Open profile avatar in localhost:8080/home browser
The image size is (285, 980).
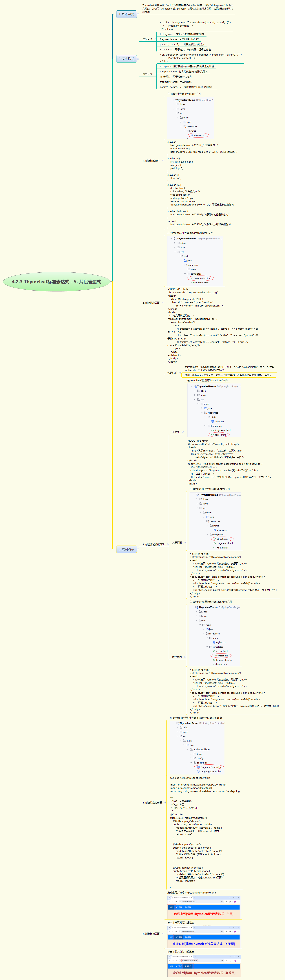click(235, 902)
